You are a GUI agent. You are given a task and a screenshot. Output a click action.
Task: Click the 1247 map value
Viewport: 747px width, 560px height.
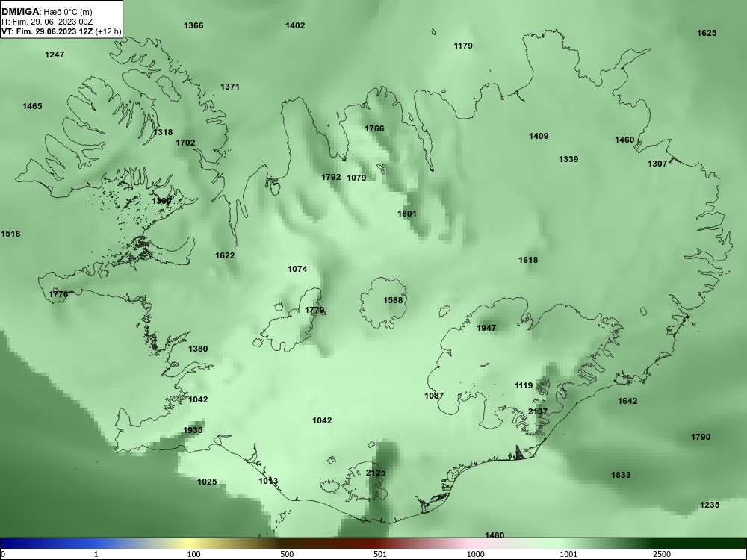click(55, 55)
